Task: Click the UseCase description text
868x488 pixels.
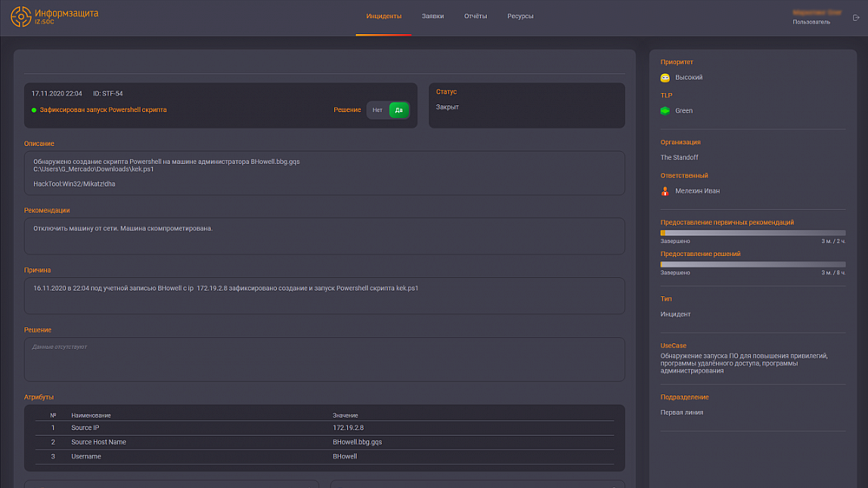Action: pos(744,363)
